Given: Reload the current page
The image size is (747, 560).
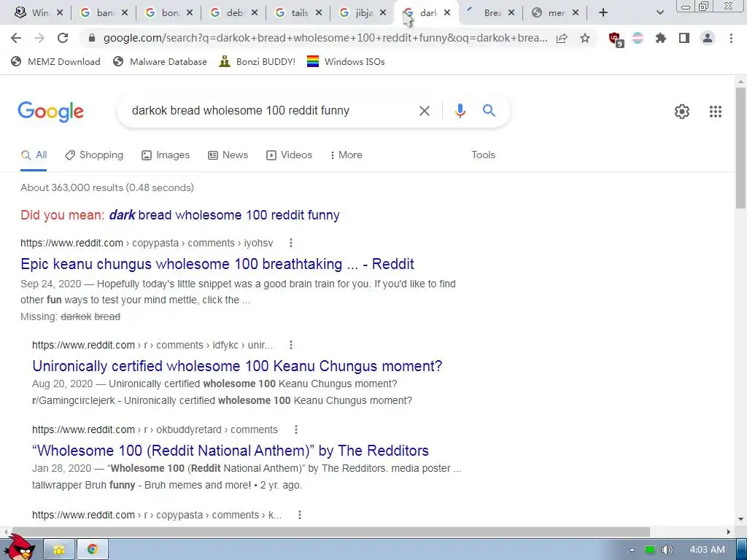Looking at the screenshot, I should (63, 38).
